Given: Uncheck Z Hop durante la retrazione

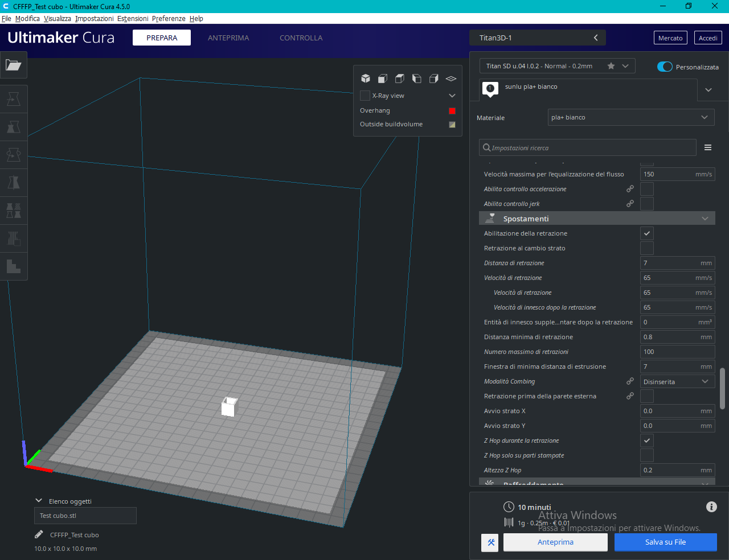Looking at the screenshot, I should pos(647,440).
